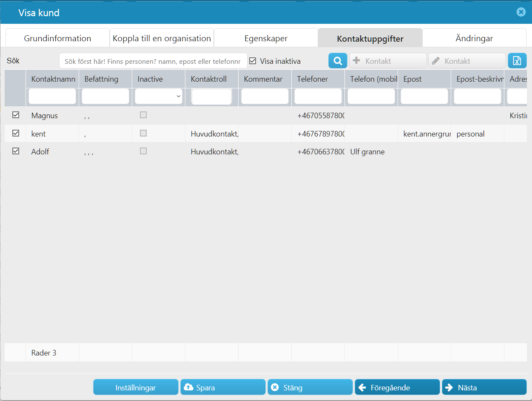532x401 pixels.
Task: Save with the Spara button
Action: point(223,387)
